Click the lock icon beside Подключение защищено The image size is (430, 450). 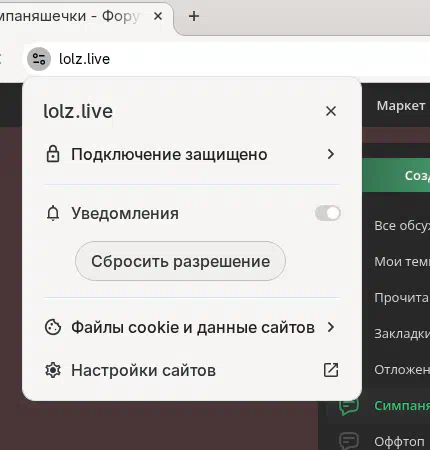tap(53, 154)
